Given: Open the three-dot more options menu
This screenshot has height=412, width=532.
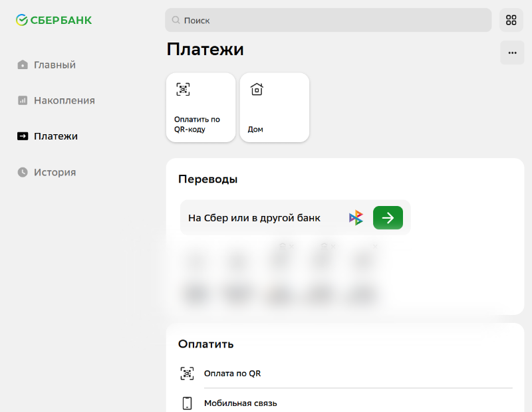Looking at the screenshot, I should (x=511, y=53).
